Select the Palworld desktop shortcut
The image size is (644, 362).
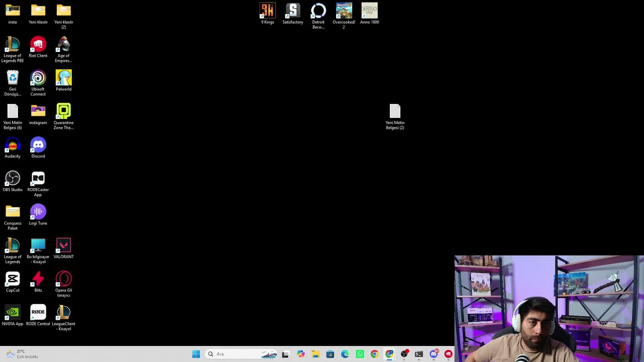[x=63, y=81]
